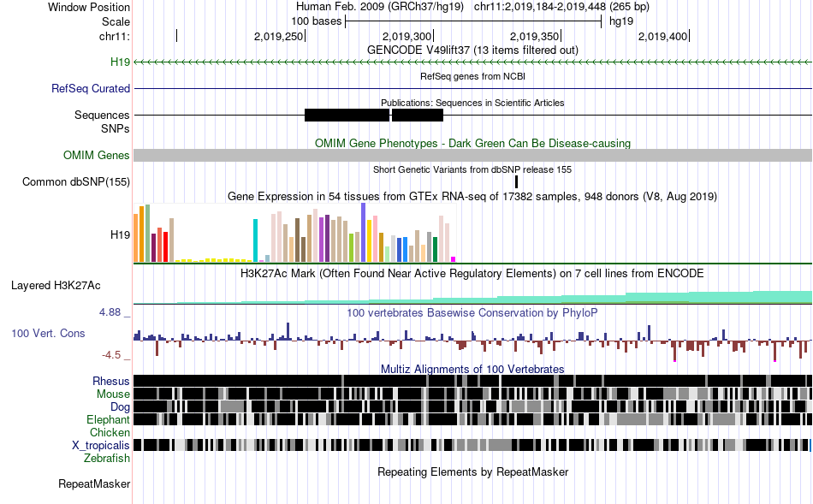Select the Chicken alignment row label
This screenshot has height=504, width=813.
(x=110, y=432)
